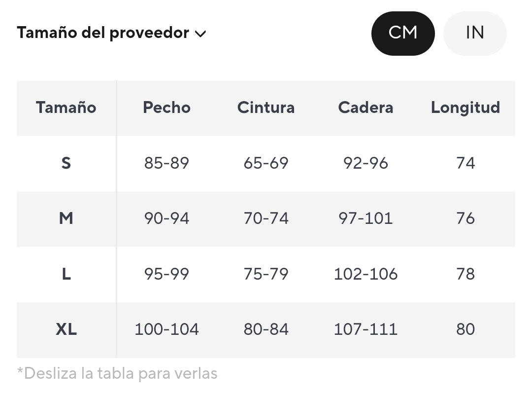Screen dimensions: 532x396
Task: Click the 100-104 chest value for XL
Action: point(166,329)
